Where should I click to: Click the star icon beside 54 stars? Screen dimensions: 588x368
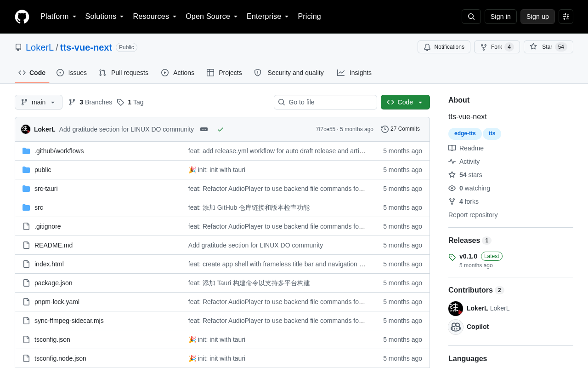click(452, 175)
